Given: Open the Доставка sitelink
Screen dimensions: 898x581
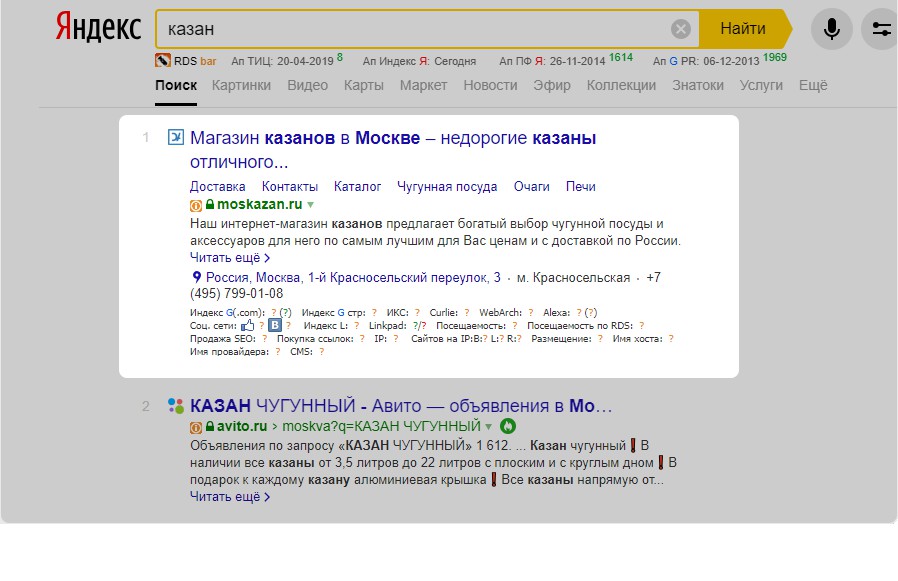Looking at the screenshot, I should (218, 186).
